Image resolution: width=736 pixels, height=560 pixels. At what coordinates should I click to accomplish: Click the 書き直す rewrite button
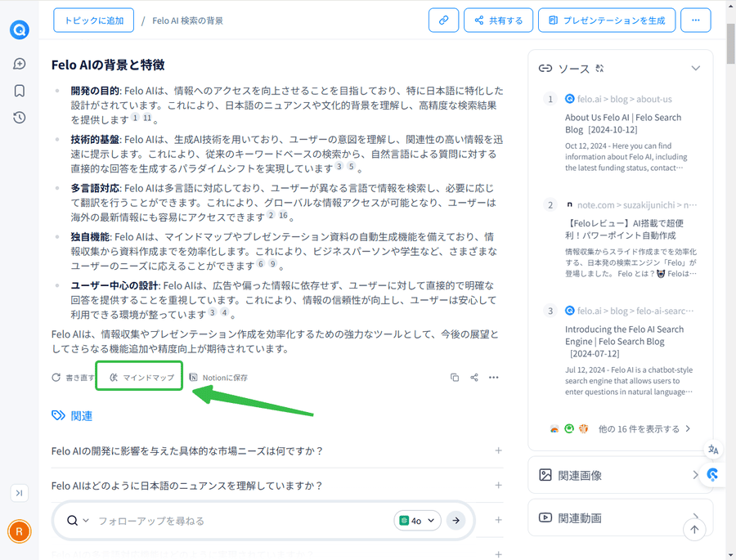(73, 378)
